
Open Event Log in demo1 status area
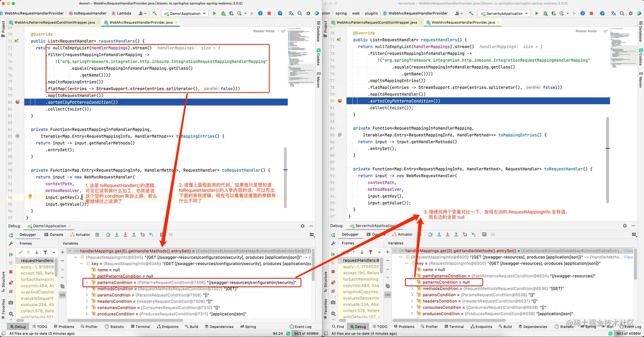(300, 327)
